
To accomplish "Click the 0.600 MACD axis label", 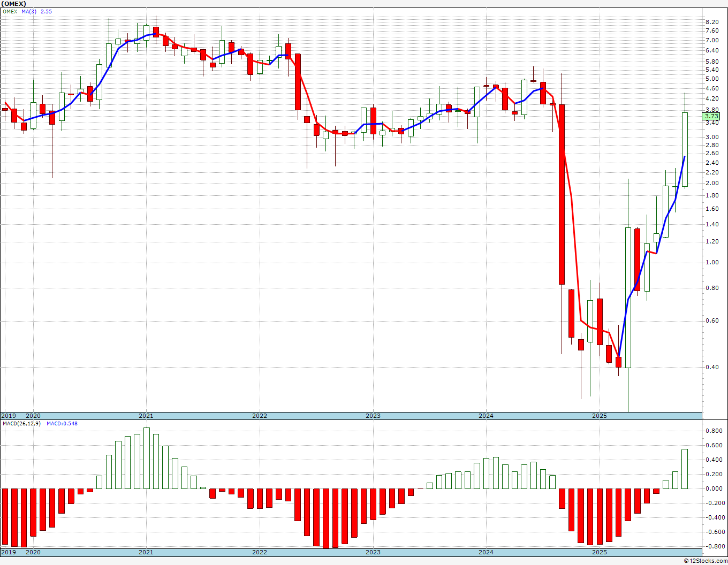I will (x=714, y=445).
